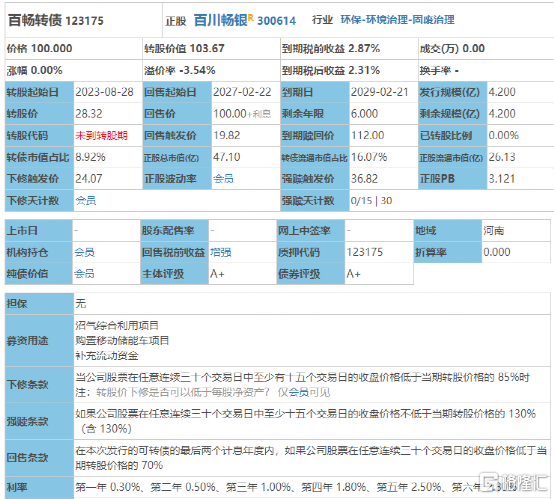
Task: Click the 强赎条款 header cell
Action: tap(39, 421)
